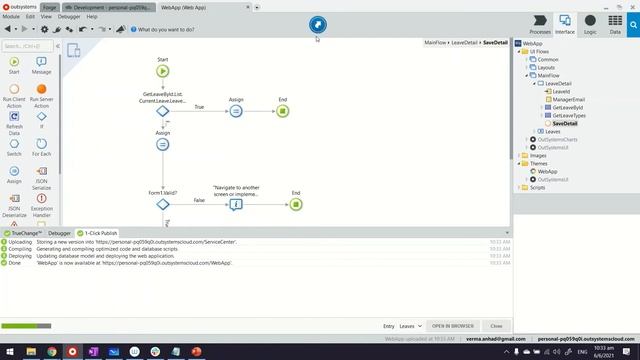Image resolution: width=640 pixels, height=360 pixels.
Task: Expand the GetLeaveTypes aggregate
Action: click(542, 116)
